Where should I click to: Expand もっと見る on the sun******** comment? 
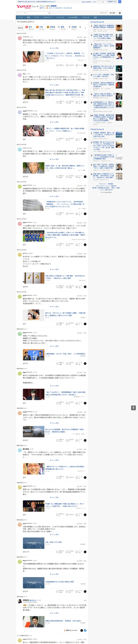pyautogui.click(x=54, y=197)
